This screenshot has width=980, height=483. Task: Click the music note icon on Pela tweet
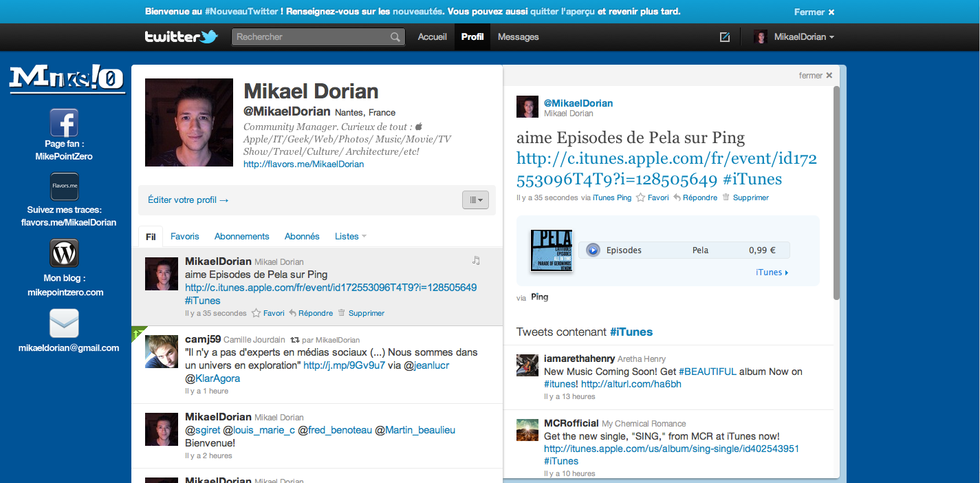(476, 260)
